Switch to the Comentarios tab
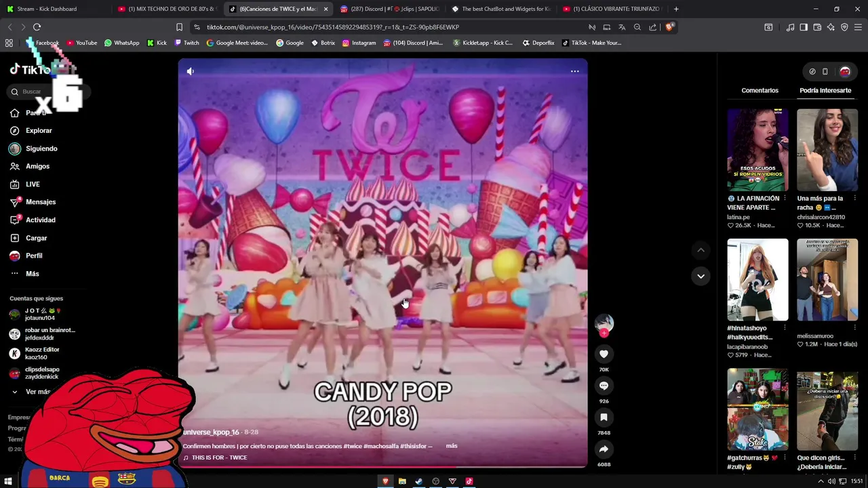 tap(759, 90)
